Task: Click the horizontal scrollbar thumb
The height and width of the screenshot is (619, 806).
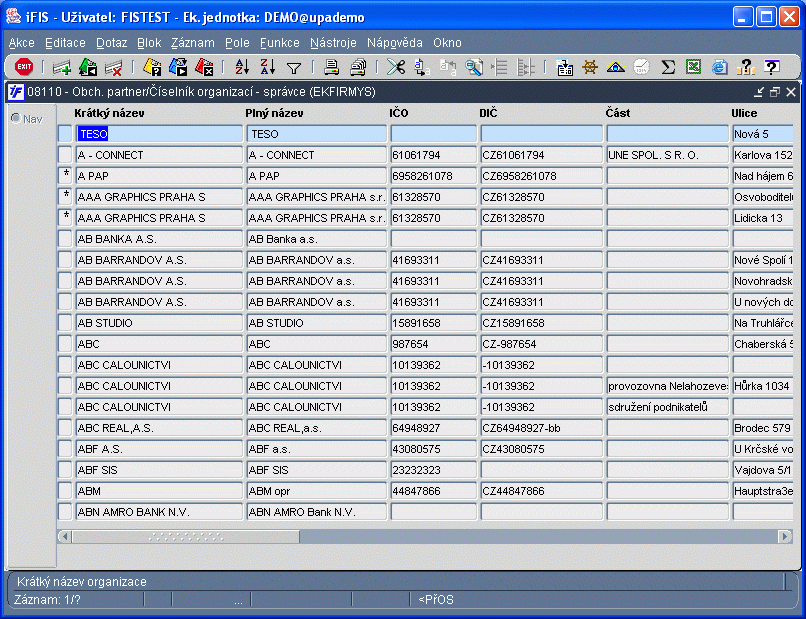Action: click(x=186, y=536)
